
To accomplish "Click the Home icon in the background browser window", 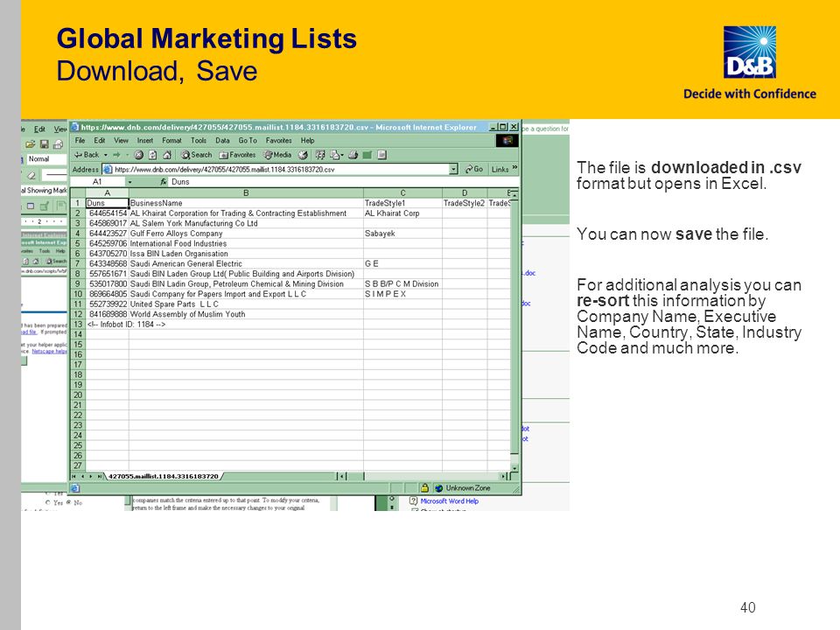I will point(35,262).
